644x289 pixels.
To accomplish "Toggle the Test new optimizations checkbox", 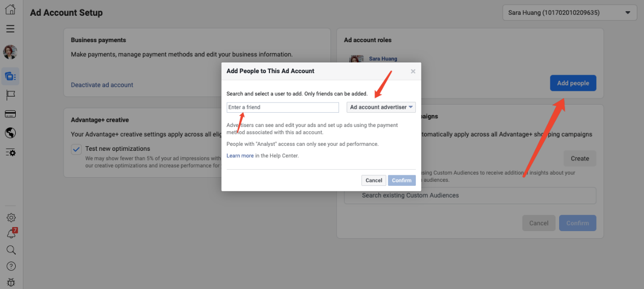I will pyautogui.click(x=76, y=149).
